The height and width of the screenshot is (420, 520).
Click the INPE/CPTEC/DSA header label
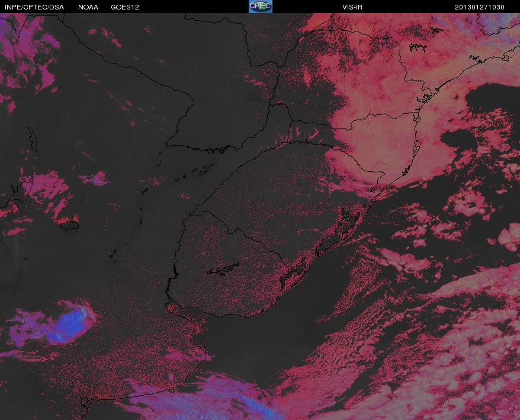point(34,7)
